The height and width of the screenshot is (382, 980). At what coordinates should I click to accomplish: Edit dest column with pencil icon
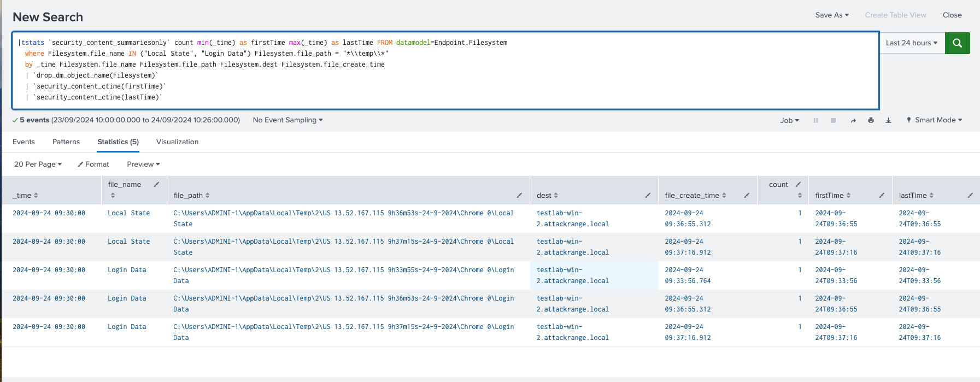click(648, 195)
